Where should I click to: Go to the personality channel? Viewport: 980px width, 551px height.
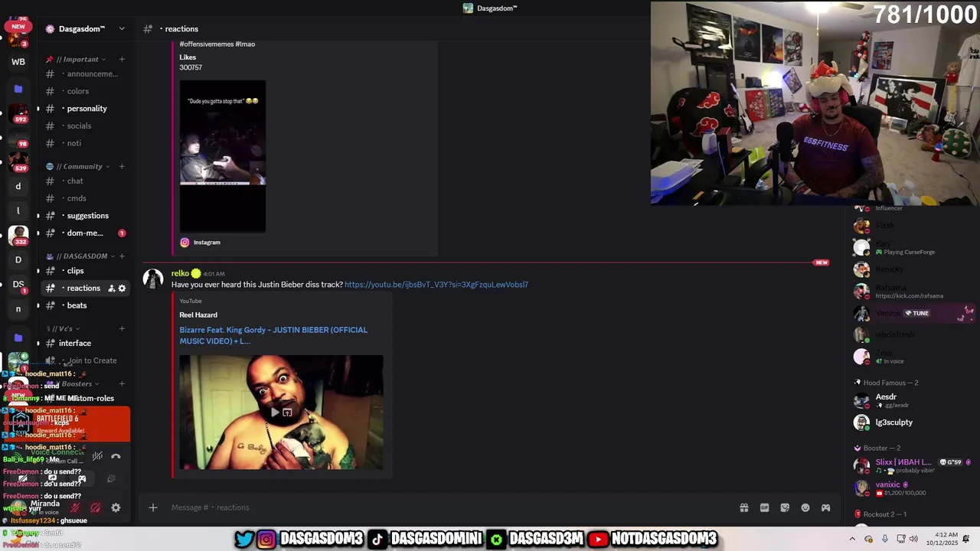tap(85, 109)
